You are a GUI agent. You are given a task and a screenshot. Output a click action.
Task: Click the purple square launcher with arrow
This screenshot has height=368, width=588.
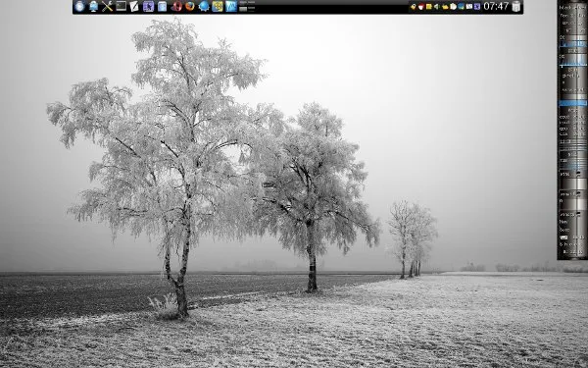tap(149, 6)
